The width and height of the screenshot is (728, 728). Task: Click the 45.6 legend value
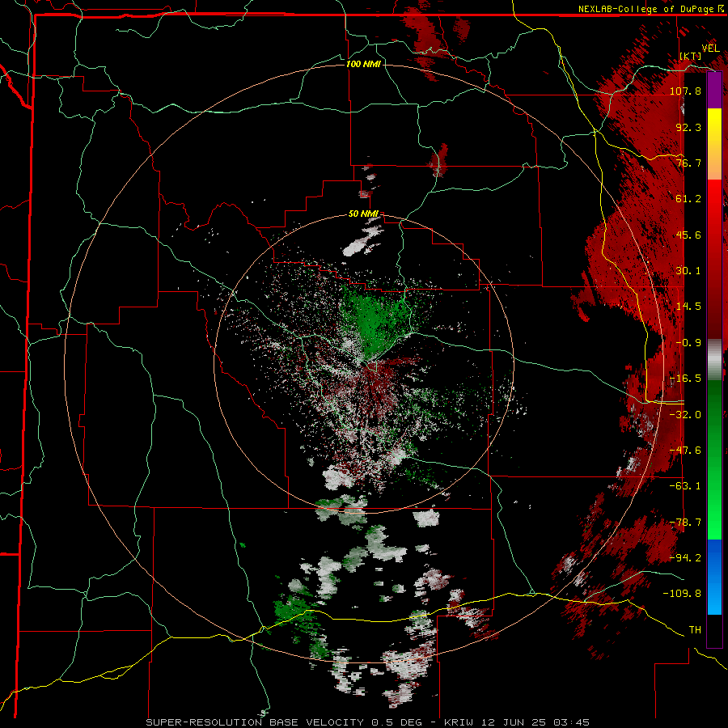[688, 235]
